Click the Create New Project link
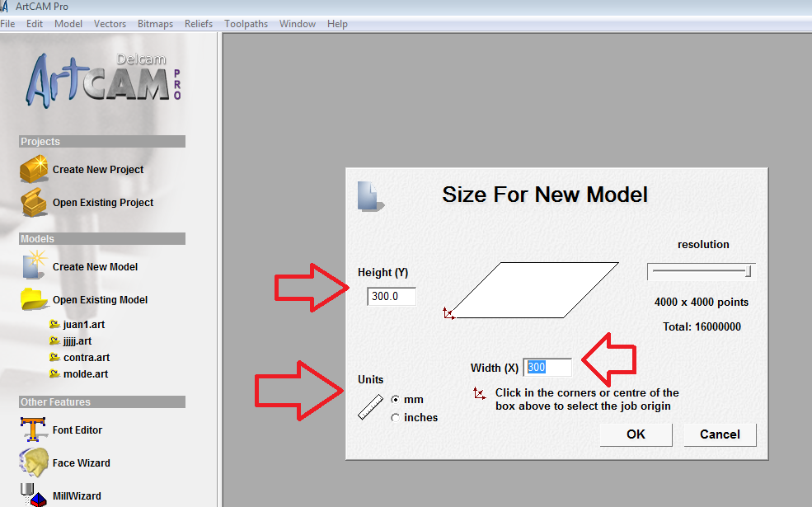Image resolution: width=812 pixels, height=507 pixels. click(x=98, y=169)
